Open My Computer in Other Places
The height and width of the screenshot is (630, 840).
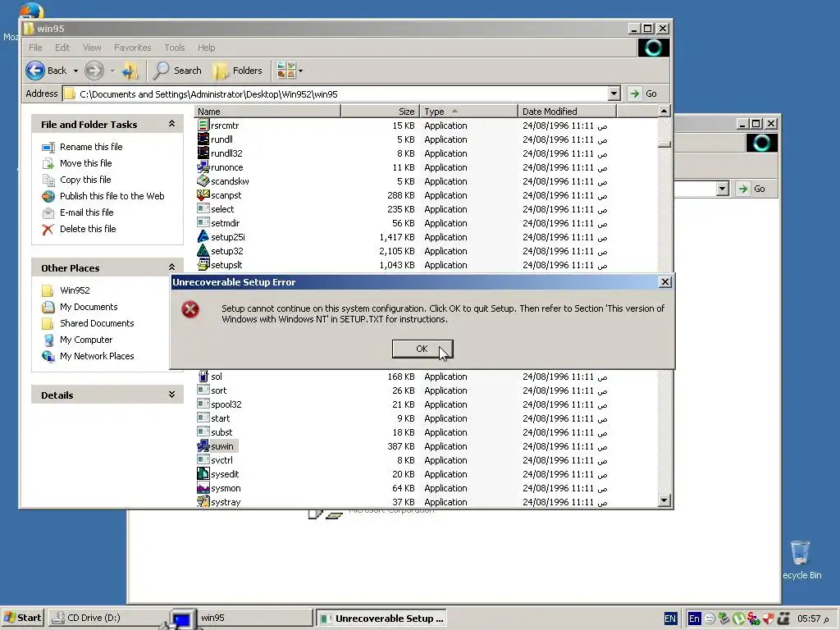click(x=85, y=340)
